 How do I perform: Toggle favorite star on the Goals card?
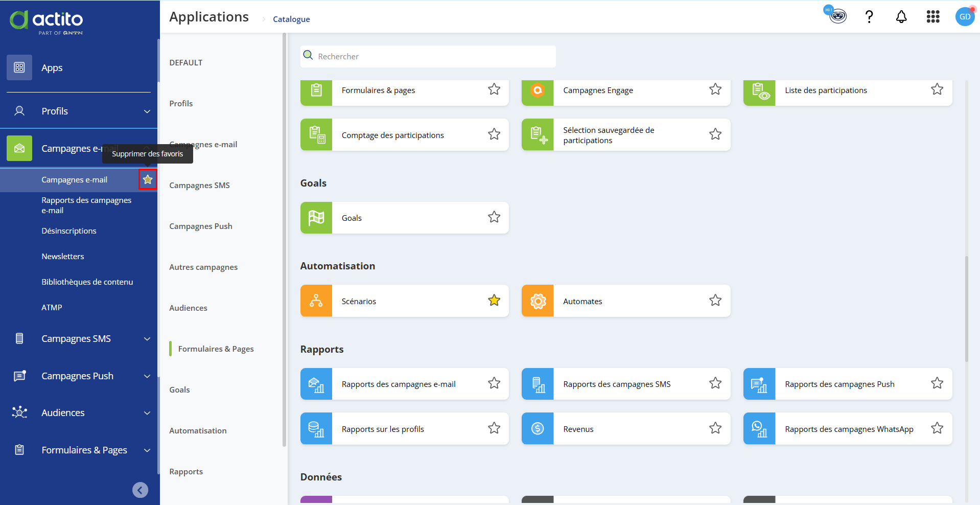point(494,217)
